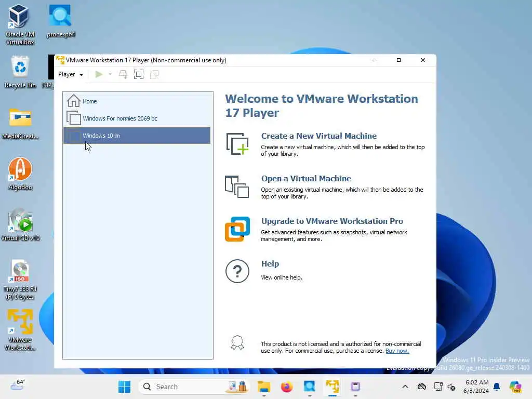532x399 pixels.
Task: Click the network display tray icon
Action: (438, 387)
